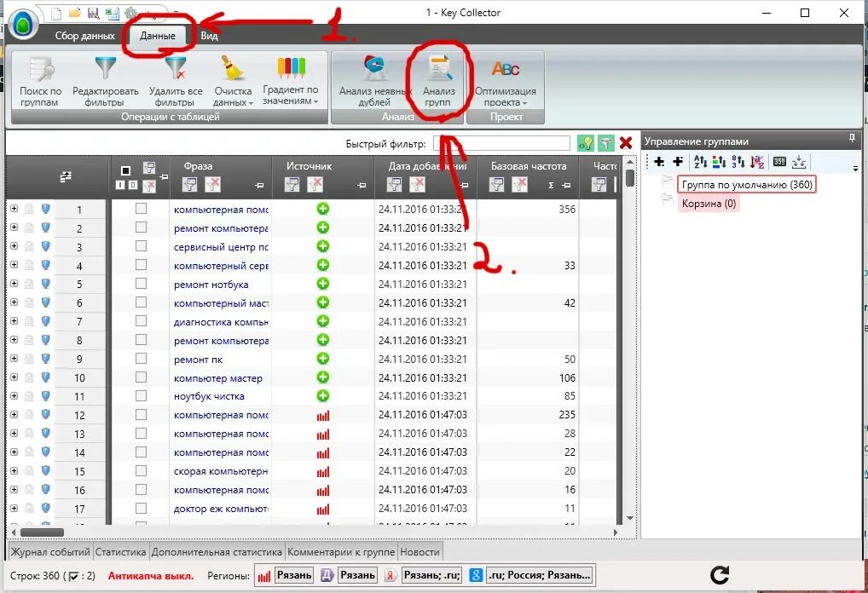Click the Yandex region button Рязань; .ru;
The image size is (868, 593).
coord(431,575)
